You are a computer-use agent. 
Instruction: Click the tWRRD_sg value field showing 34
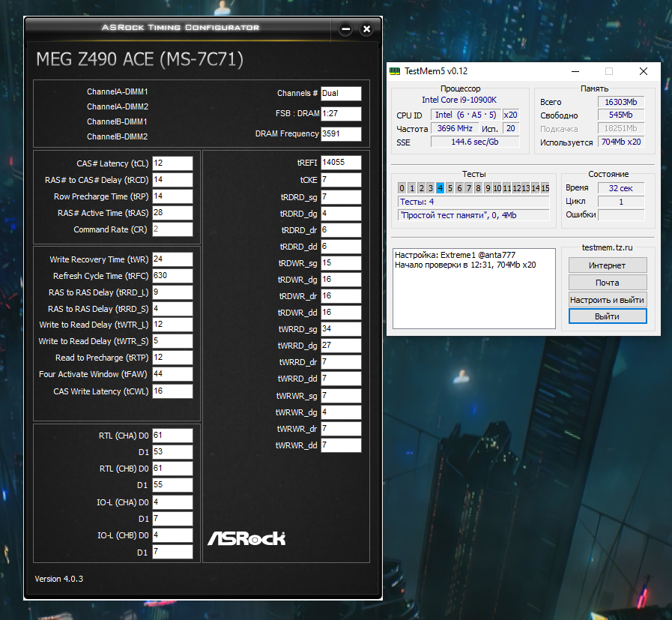coord(341,329)
